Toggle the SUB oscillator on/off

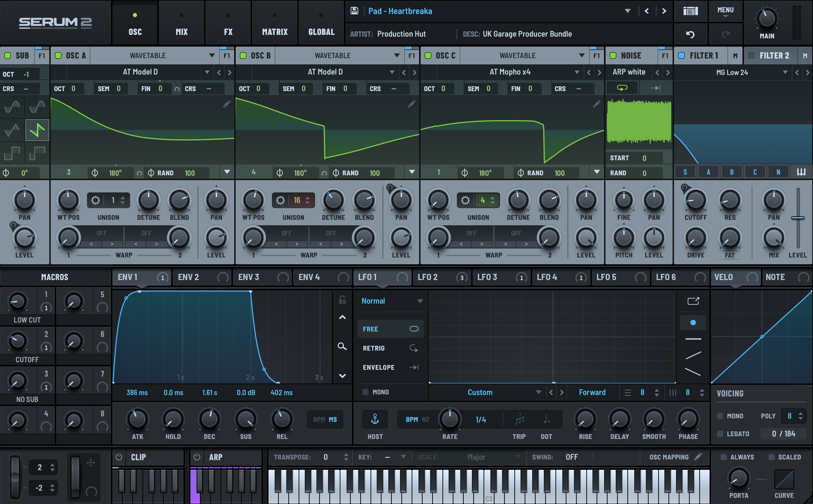click(7, 55)
